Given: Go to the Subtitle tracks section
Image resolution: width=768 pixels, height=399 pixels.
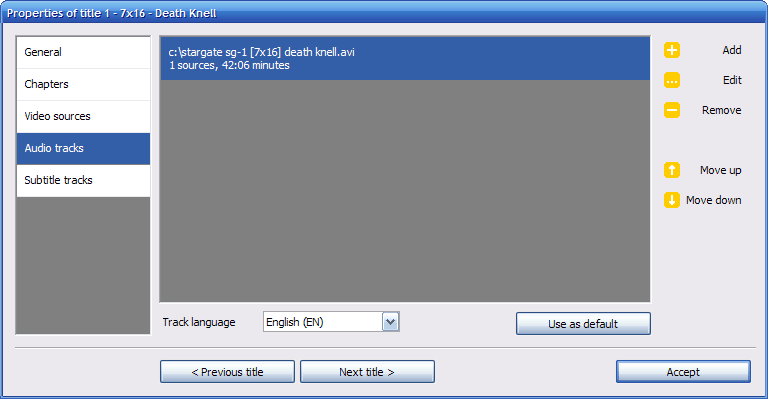Looking at the screenshot, I should pos(83,181).
